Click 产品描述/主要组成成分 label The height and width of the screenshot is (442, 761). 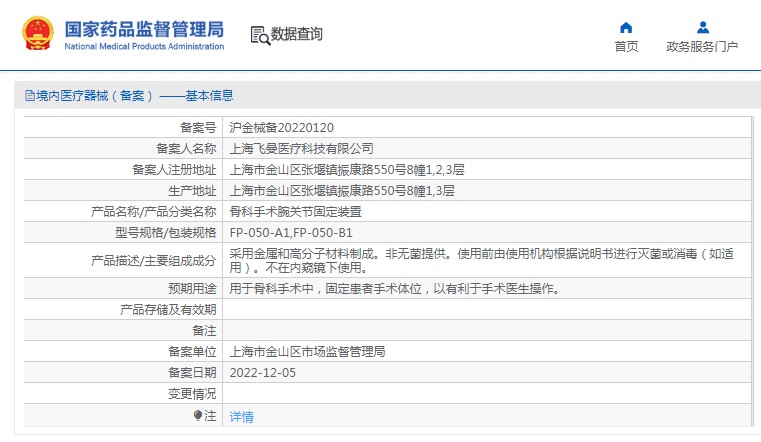tap(153, 261)
